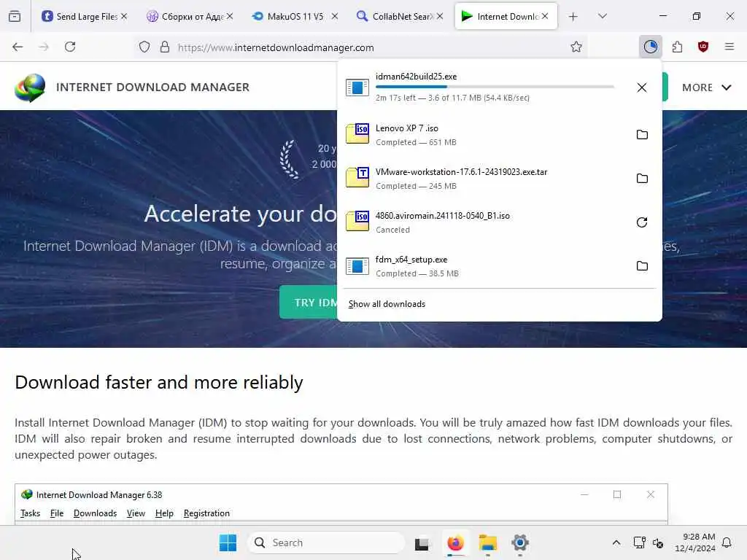The image size is (747, 560).
Task: Open the muted volume tray icon
Action: 658,542
